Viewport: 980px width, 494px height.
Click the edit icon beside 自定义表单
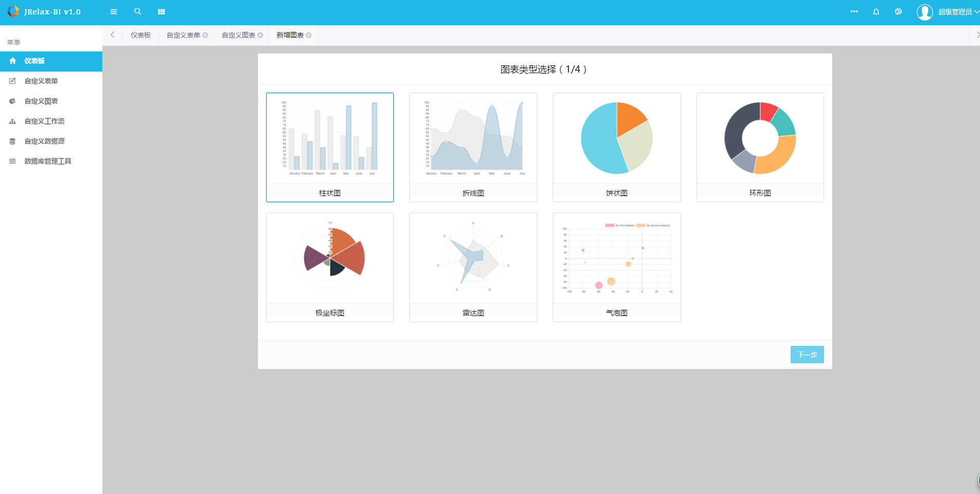(12, 81)
